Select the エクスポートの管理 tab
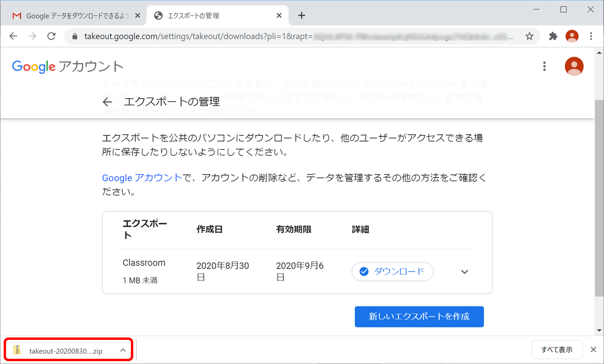The image size is (604, 364). [217, 16]
